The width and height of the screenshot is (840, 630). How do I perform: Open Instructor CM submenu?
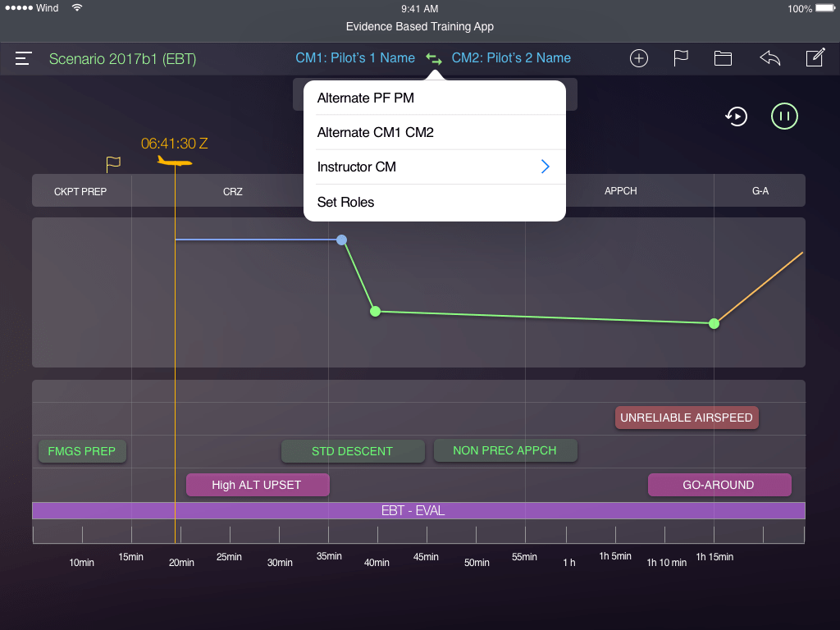coord(435,167)
